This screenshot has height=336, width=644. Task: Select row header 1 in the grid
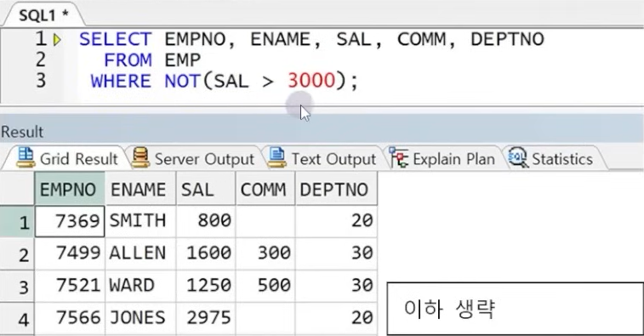17,221
